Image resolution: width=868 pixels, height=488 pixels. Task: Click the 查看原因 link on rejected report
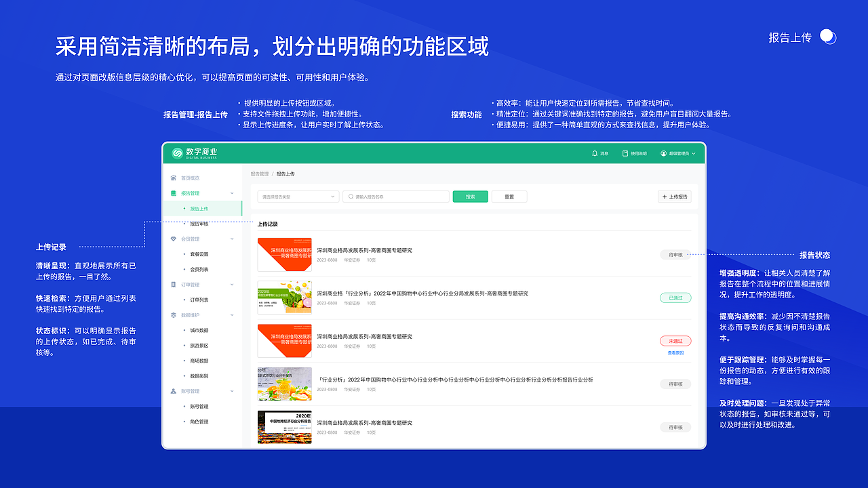click(675, 352)
